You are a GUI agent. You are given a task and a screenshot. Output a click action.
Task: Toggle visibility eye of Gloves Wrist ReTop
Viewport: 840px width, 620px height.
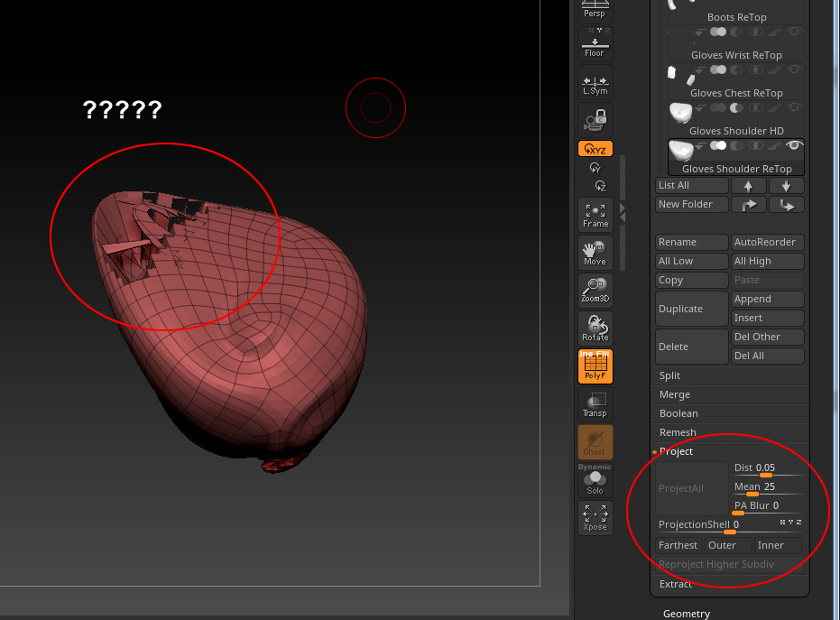pos(794,31)
